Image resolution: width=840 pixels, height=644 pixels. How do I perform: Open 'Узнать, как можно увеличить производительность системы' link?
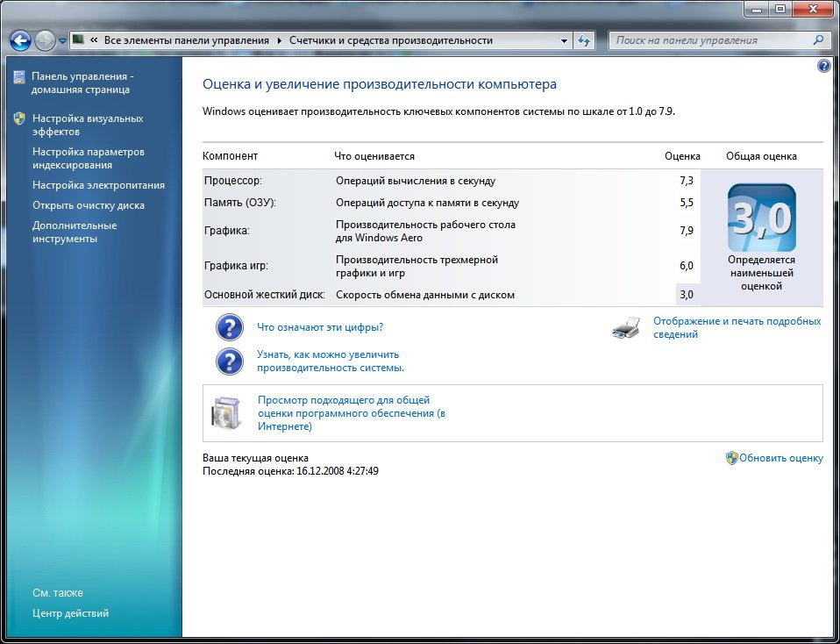(x=331, y=361)
